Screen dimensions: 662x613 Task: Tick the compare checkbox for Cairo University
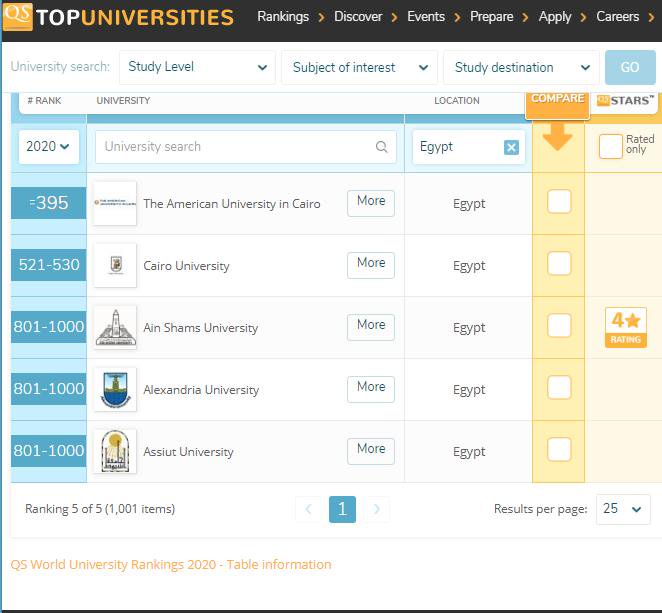(x=559, y=264)
